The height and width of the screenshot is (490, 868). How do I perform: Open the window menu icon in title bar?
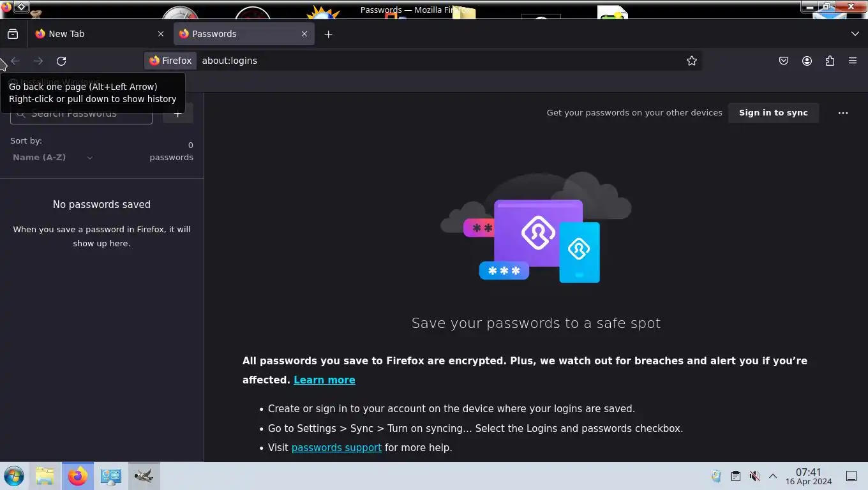click(x=7, y=7)
